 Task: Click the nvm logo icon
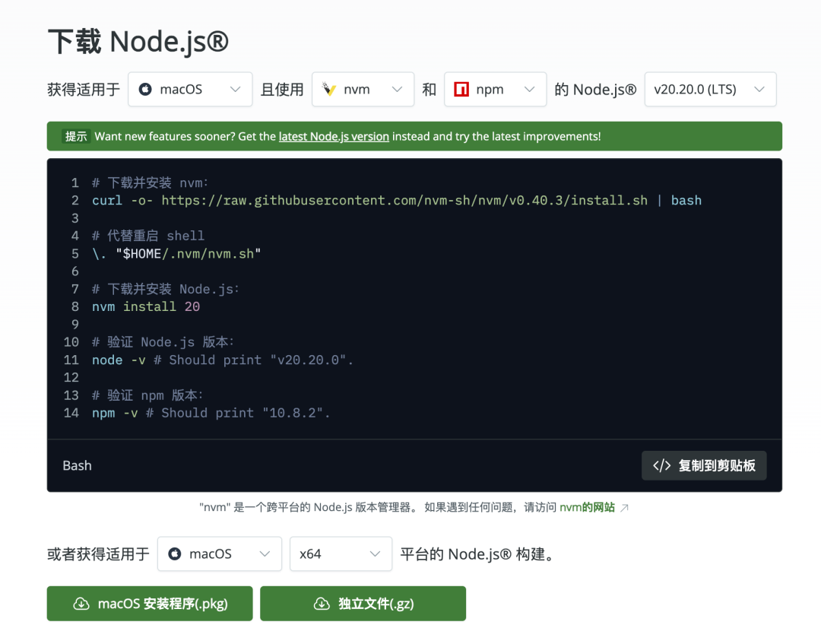328,90
